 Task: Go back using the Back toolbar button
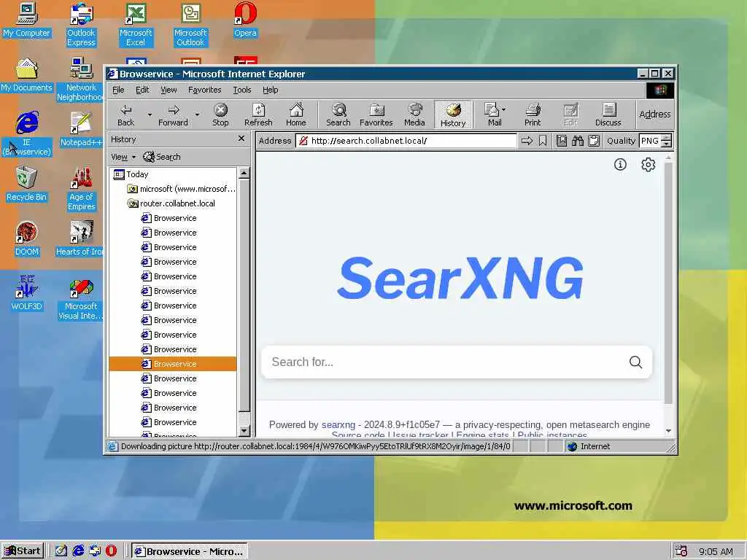(125, 114)
